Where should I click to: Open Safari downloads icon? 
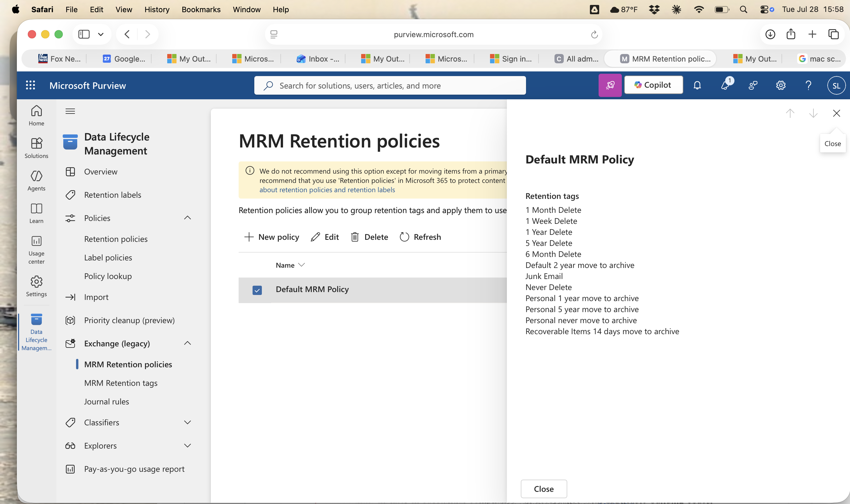pos(770,34)
